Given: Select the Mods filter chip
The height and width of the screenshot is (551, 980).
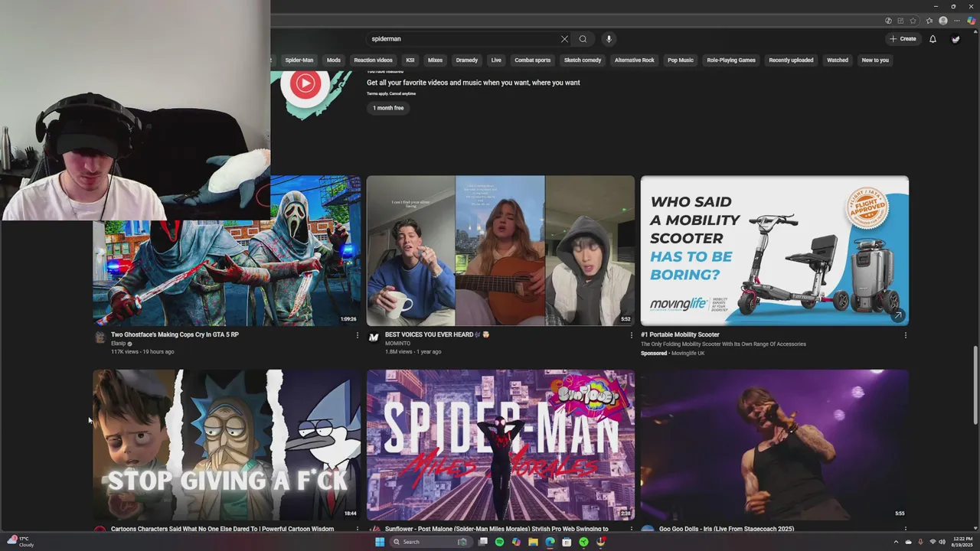Looking at the screenshot, I should click(334, 60).
